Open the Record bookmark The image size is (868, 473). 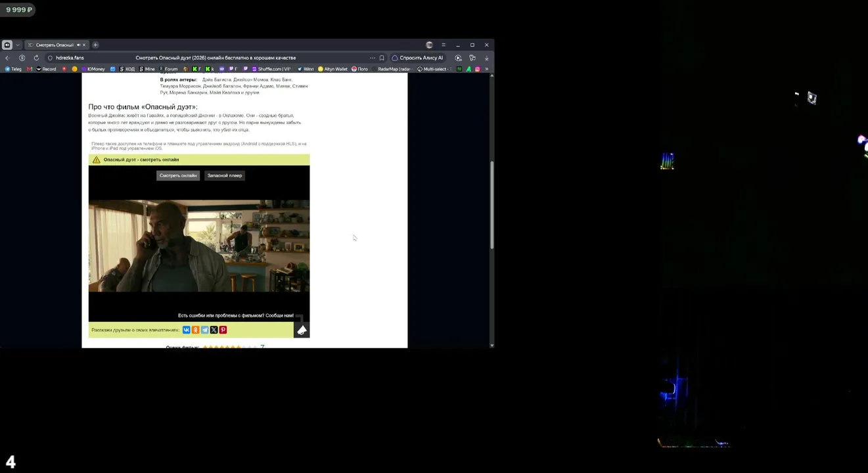coord(46,69)
